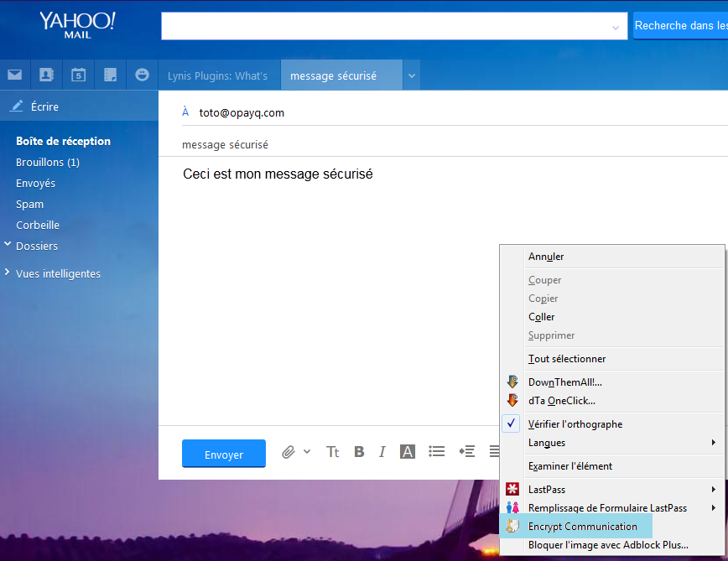The width and height of the screenshot is (728, 561).
Task: Collapse the Dossiers folder section
Action: (8, 244)
